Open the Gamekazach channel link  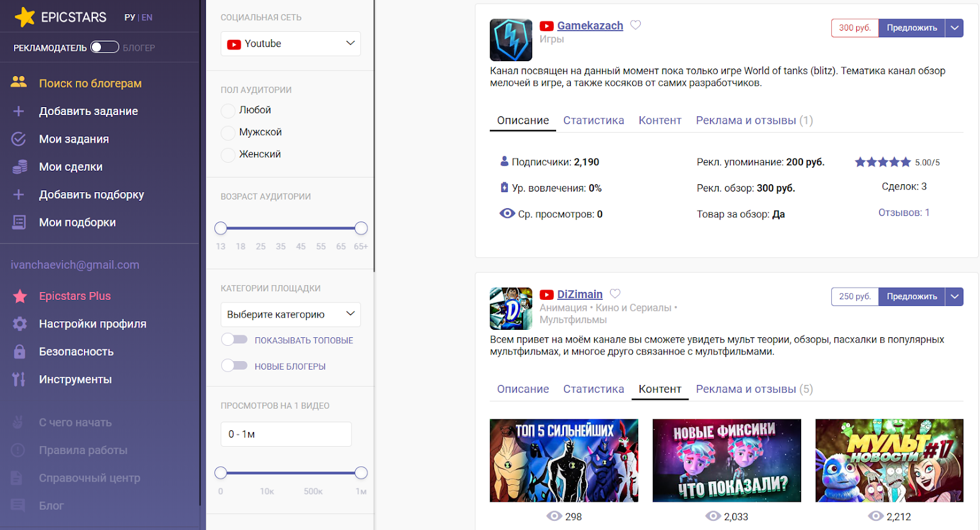tap(590, 26)
